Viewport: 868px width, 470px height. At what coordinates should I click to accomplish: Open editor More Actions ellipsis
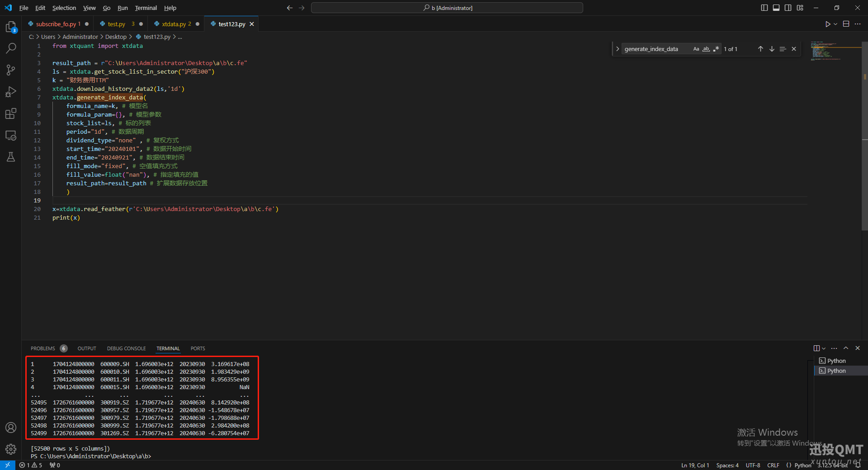pos(858,24)
